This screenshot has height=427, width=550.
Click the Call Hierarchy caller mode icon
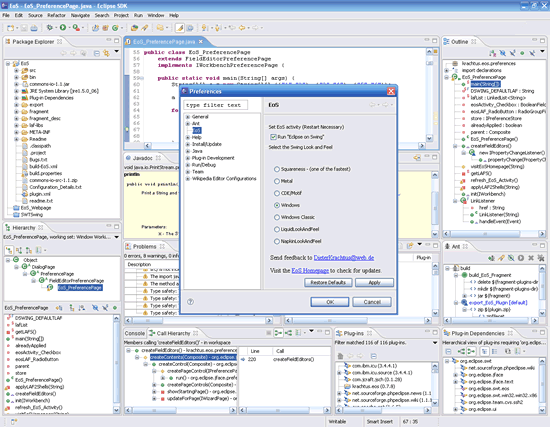278,333
